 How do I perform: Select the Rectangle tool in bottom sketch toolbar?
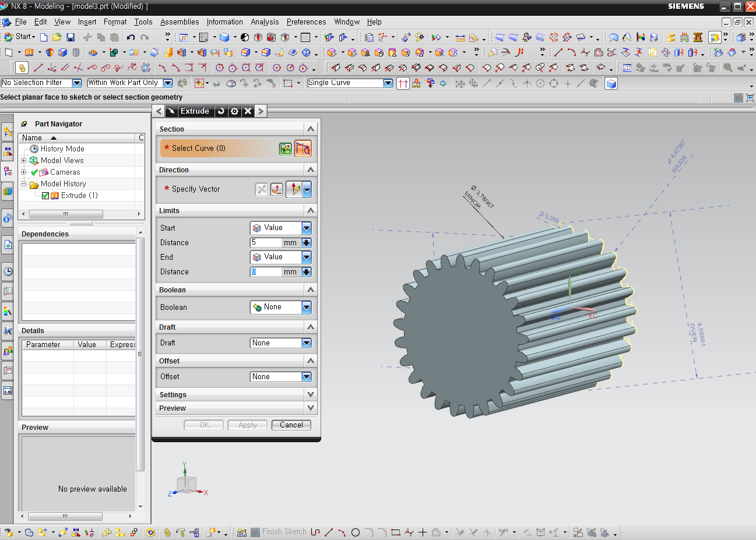pyautogui.click(x=396, y=532)
